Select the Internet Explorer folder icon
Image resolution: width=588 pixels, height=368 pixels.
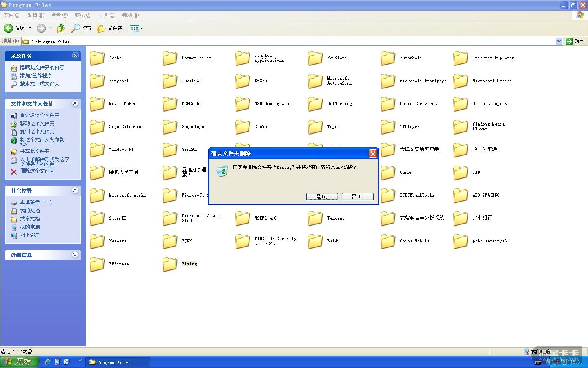[461, 58]
